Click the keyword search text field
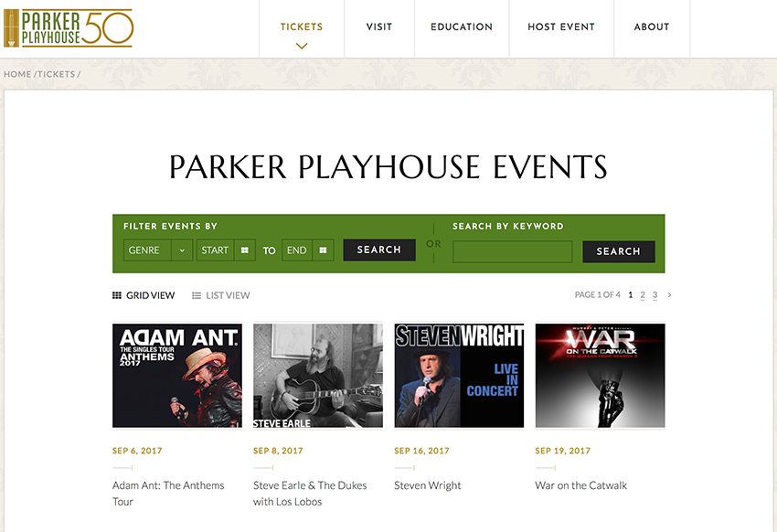Viewport: 777px width, 532px height. (x=512, y=251)
